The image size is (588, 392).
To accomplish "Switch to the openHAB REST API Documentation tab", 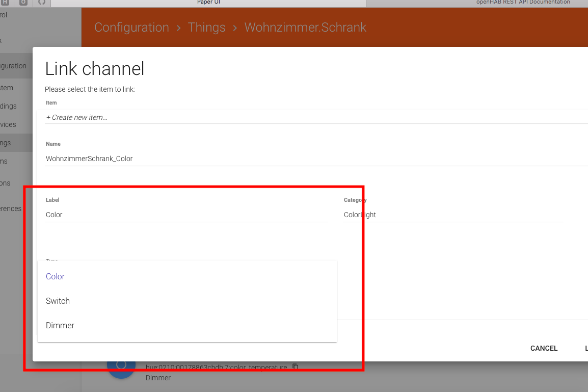I will pos(523,3).
